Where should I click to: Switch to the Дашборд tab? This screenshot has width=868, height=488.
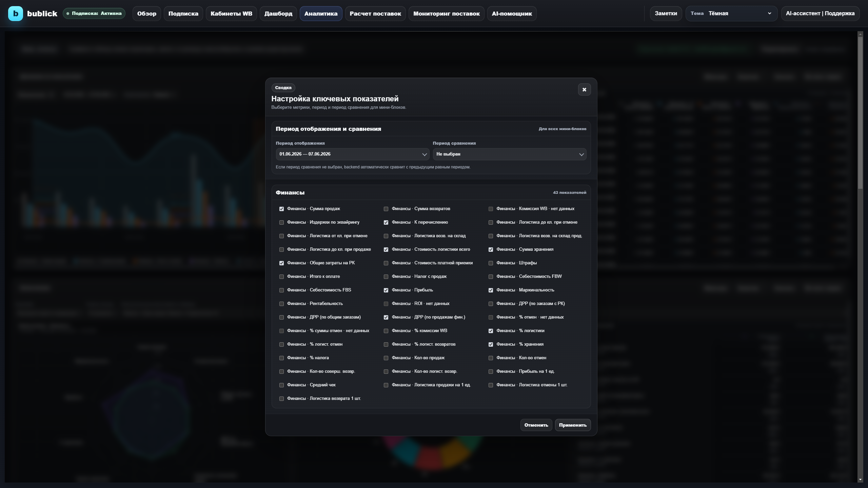(278, 14)
